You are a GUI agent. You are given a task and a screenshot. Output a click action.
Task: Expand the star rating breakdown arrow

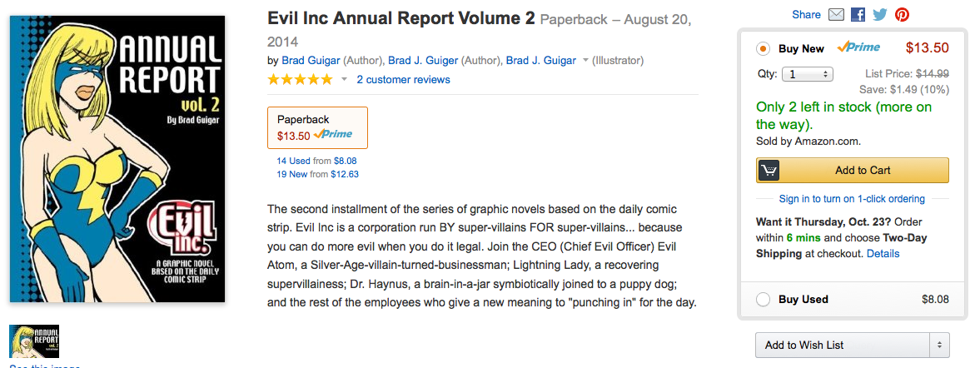click(x=344, y=80)
